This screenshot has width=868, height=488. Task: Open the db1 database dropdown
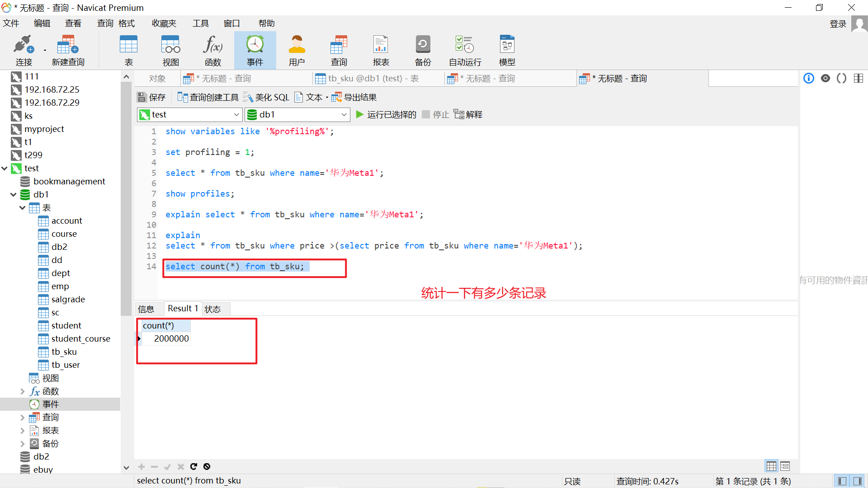pos(344,115)
